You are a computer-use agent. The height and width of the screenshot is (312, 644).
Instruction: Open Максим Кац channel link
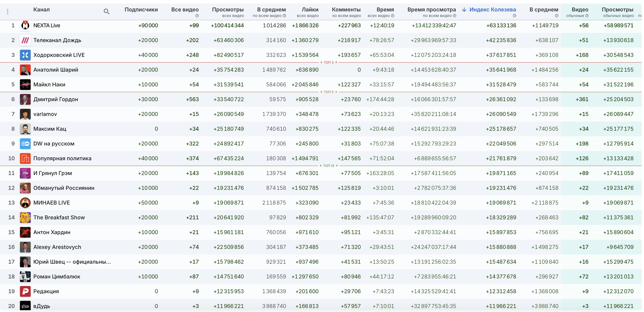(50, 129)
